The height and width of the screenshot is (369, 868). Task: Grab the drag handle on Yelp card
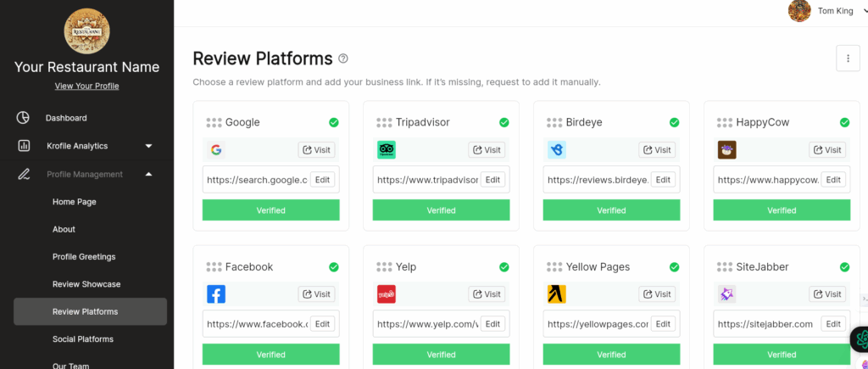[x=384, y=267]
